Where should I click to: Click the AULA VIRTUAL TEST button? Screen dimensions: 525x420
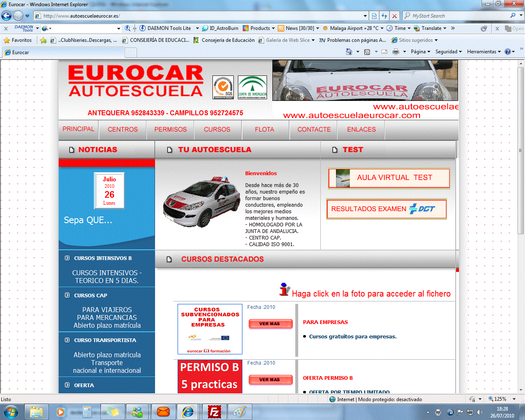pyautogui.click(x=389, y=178)
